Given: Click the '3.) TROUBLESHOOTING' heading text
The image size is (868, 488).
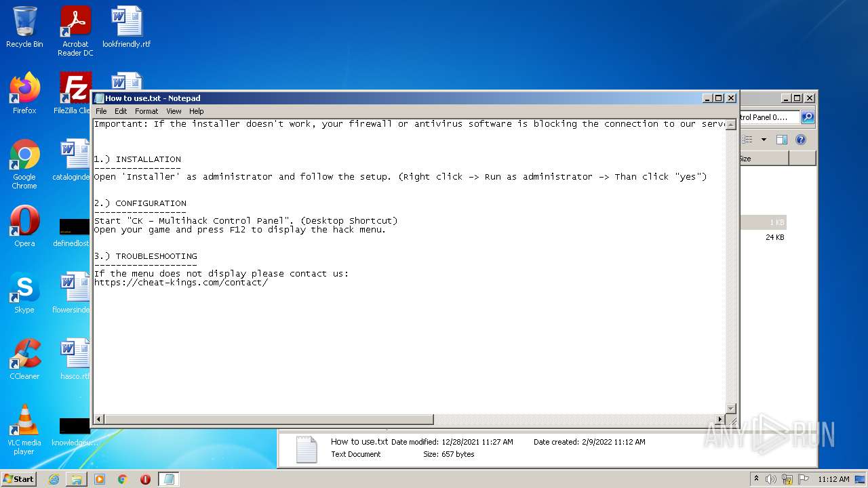Looking at the screenshot, I should (x=145, y=256).
